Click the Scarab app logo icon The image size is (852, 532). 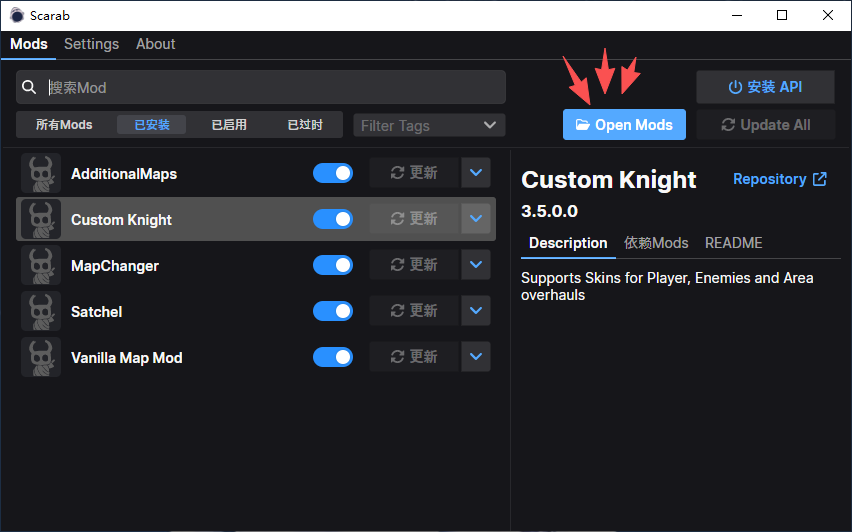click(17, 15)
